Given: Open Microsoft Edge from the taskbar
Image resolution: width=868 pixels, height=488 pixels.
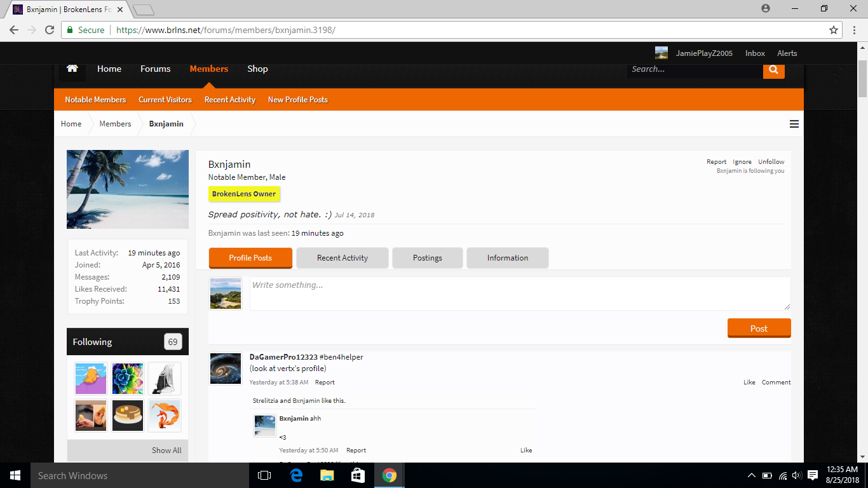Looking at the screenshot, I should (296, 475).
